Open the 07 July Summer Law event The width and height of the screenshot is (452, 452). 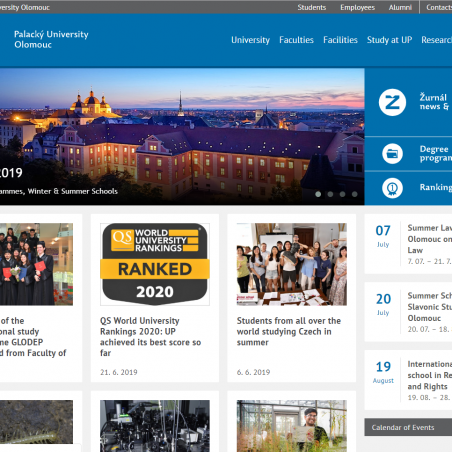tap(408, 244)
